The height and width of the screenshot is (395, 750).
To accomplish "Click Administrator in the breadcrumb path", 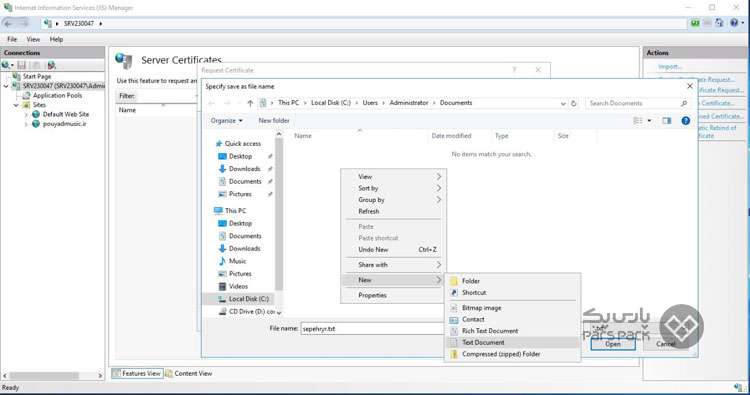I will tap(409, 103).
